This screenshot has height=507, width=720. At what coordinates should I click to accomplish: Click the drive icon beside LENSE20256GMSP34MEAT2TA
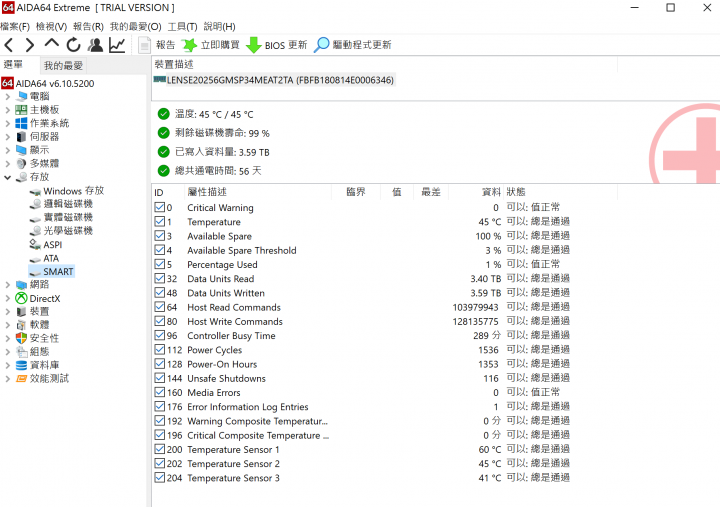point(159,80)
